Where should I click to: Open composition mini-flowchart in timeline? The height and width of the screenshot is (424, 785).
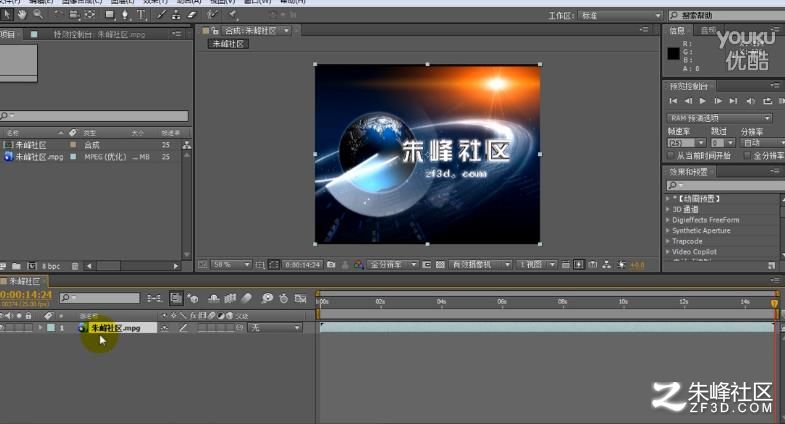pyautogui.click(x=154, y=298)
